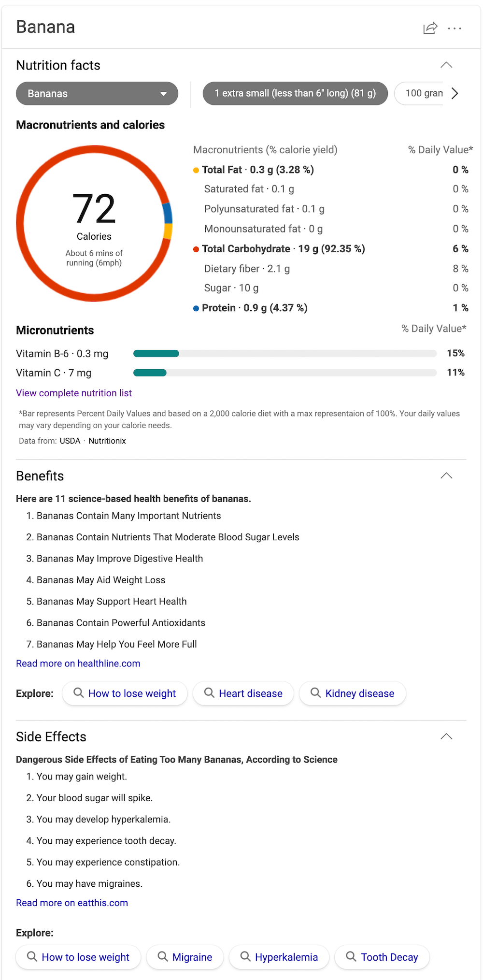This screenshot has height=980, width=483.
Task: Open Read more on eatthis.com
Action: (72, 903)
